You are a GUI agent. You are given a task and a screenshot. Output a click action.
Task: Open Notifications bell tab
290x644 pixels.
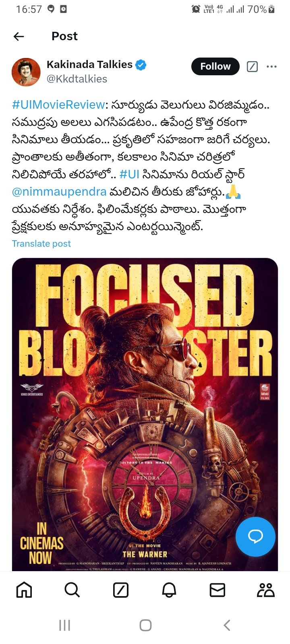click(x=169, y=590)
